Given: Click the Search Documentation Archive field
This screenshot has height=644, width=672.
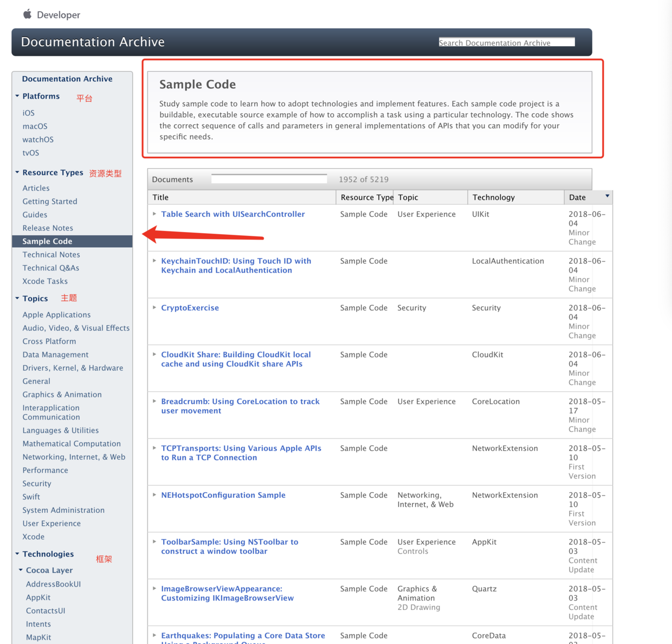Looking at the screenshot, I should pyautogui.click(x=507, y=42).
